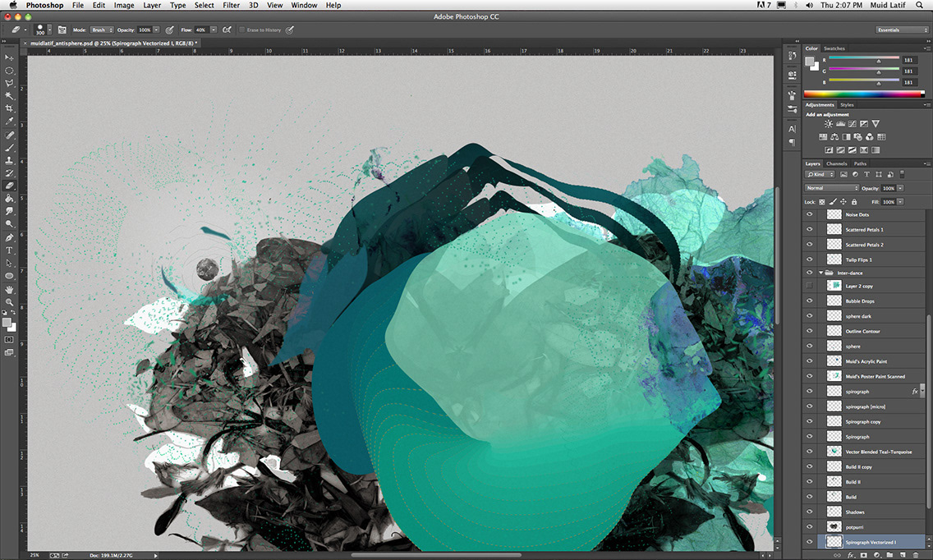The width and height of the screenshot is (933, 560).
Task: Switch to the Channels tab
Action: tap(837, 163)
